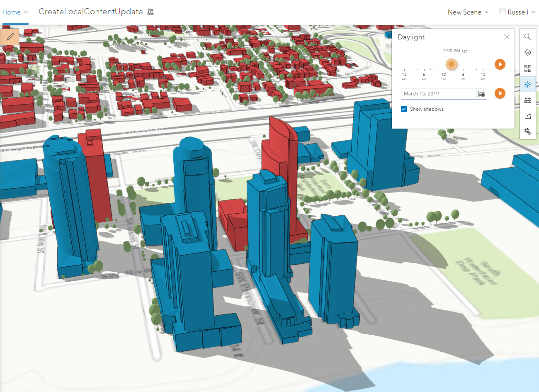Screen dimensions: 539x392
Task: Toggle the Daylight sun icon
Action: coord(527,84)
